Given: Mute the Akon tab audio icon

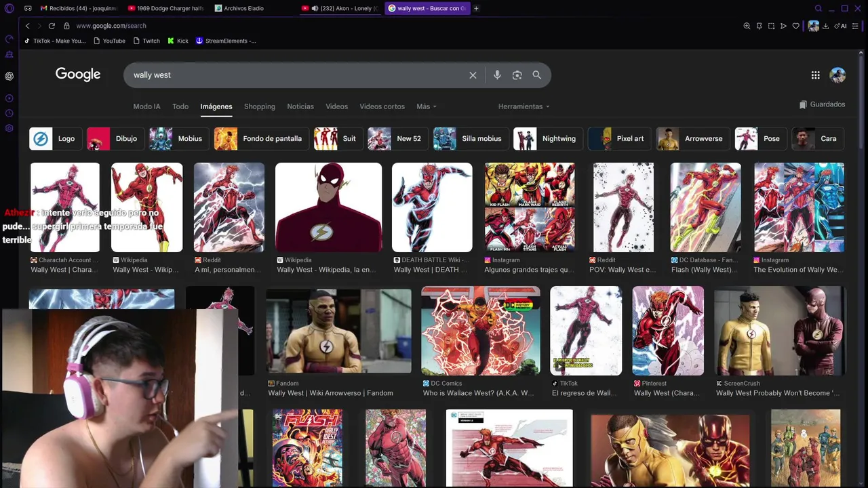Looking at the screenshot, I should 315,8.
